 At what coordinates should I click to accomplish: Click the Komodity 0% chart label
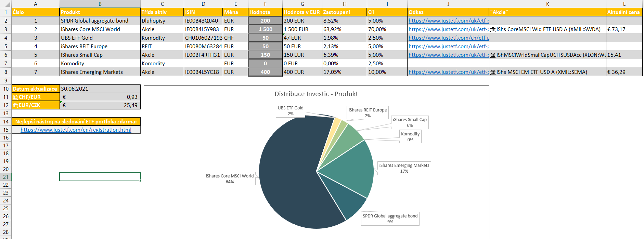[x=410, y=137]
